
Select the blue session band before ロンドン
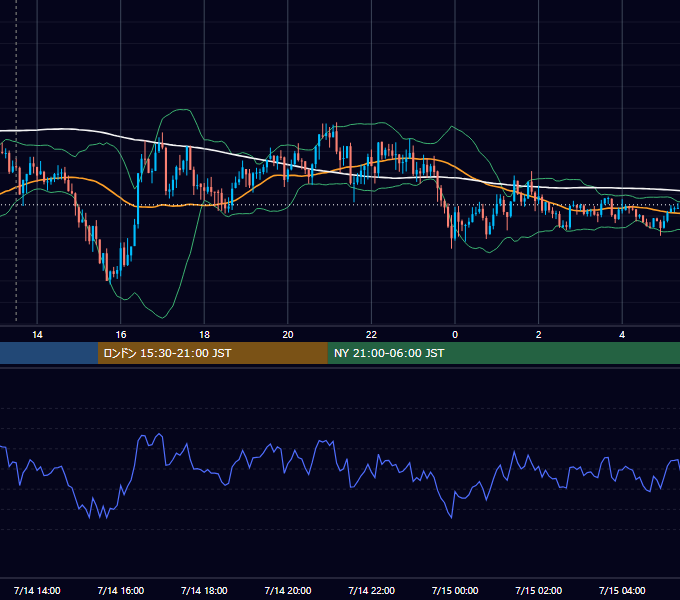49,353
